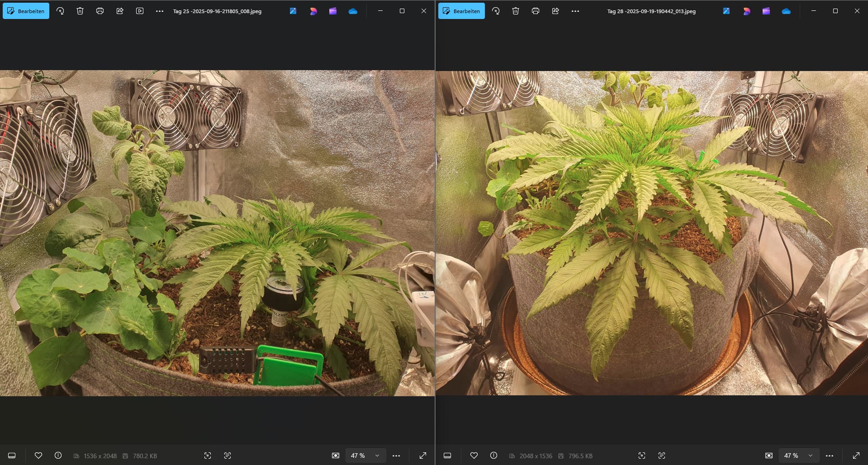
Task: Click Bearbeiten in the left Tag 25 window
Action: coord(26,11)
